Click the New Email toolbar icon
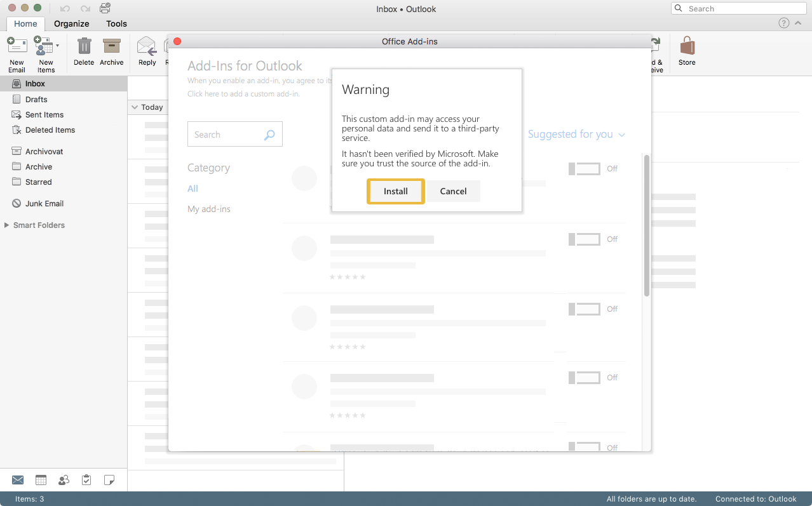812x506 pixels. (17, 46)
